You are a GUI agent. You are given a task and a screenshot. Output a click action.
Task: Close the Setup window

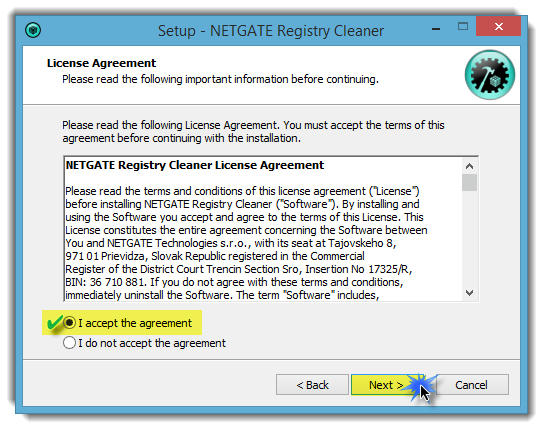pyautogui.click(x=498, y=26)
